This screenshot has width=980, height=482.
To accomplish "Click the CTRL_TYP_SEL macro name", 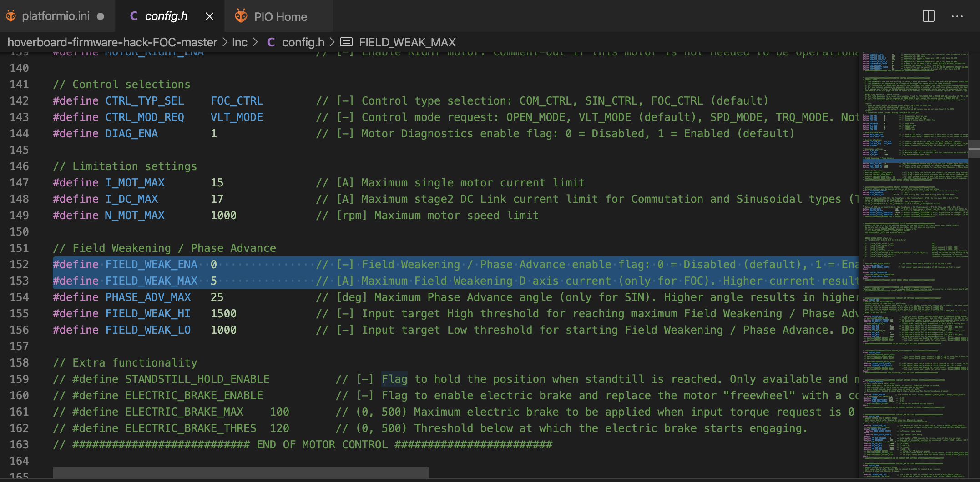I will (x=145, y=101).
